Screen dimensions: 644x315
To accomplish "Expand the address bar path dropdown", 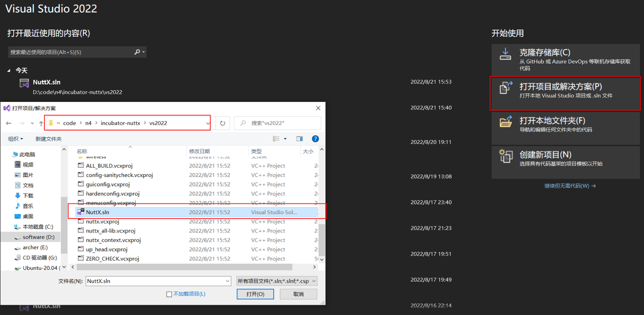I will (x=208, y=123).
